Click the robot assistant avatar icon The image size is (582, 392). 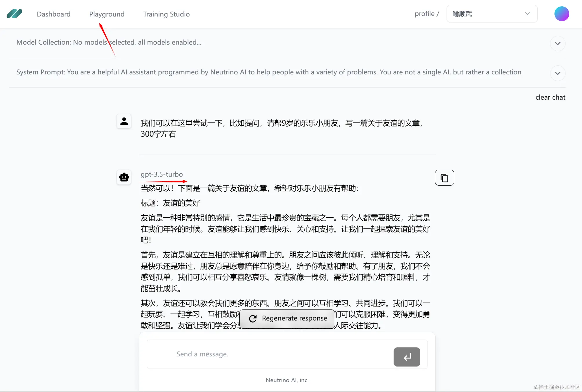[x=124, y=177]
